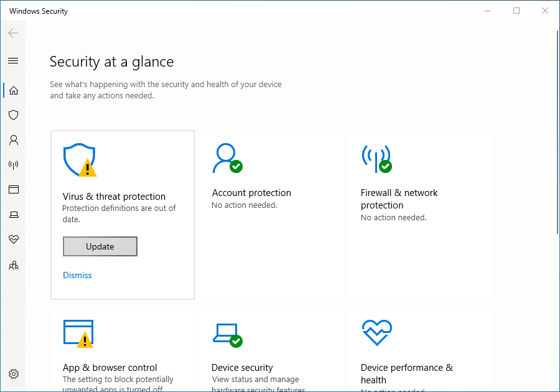Open Settings via the gear icon
This screenshot has width=560, height=392.
(x=14, y=374)
